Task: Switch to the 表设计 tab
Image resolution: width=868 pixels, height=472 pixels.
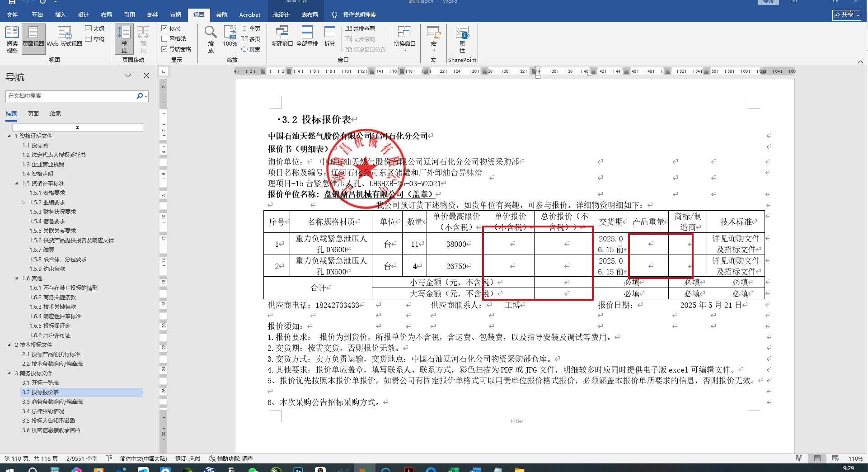Action: pyautogui.click(x=281, y=15)
